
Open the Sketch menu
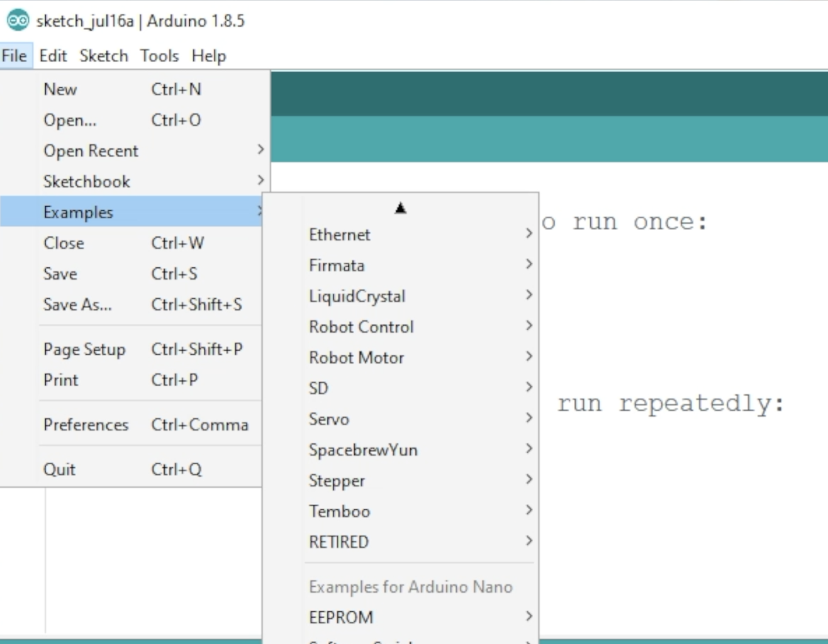(x=104, y=56)
